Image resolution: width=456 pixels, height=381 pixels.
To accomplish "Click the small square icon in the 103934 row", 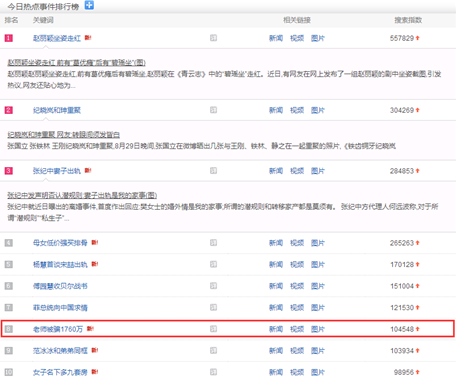I will point(213,350).
